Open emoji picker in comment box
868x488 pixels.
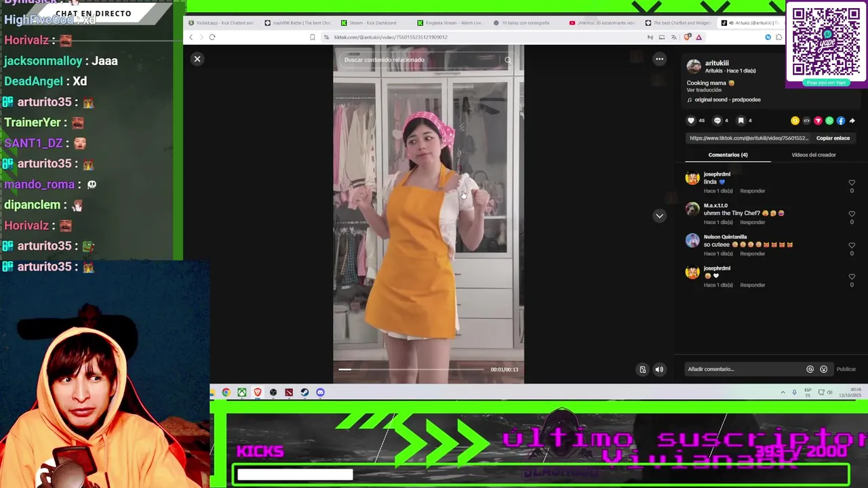coord(823,369)
